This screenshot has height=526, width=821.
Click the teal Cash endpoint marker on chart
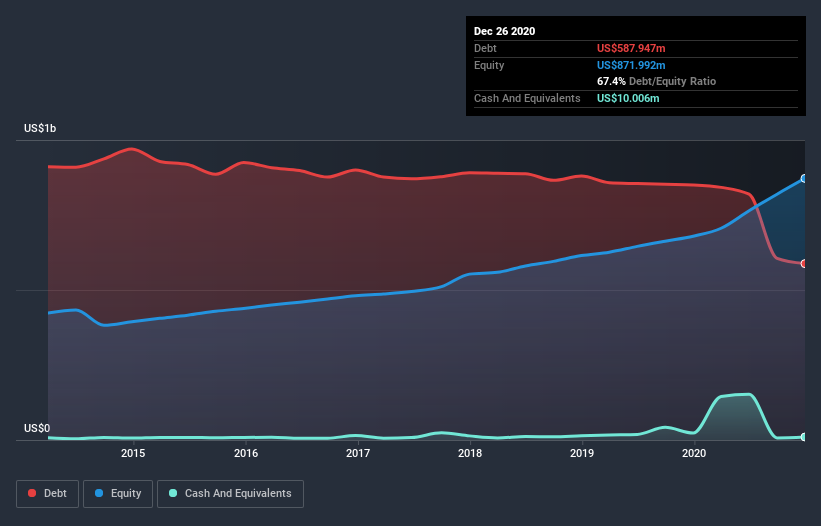point(804,437)
